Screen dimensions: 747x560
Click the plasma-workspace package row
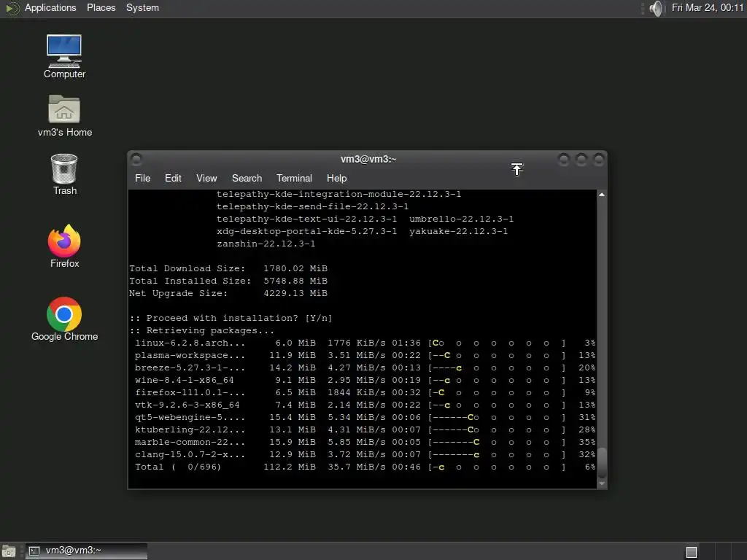[365, 355]
